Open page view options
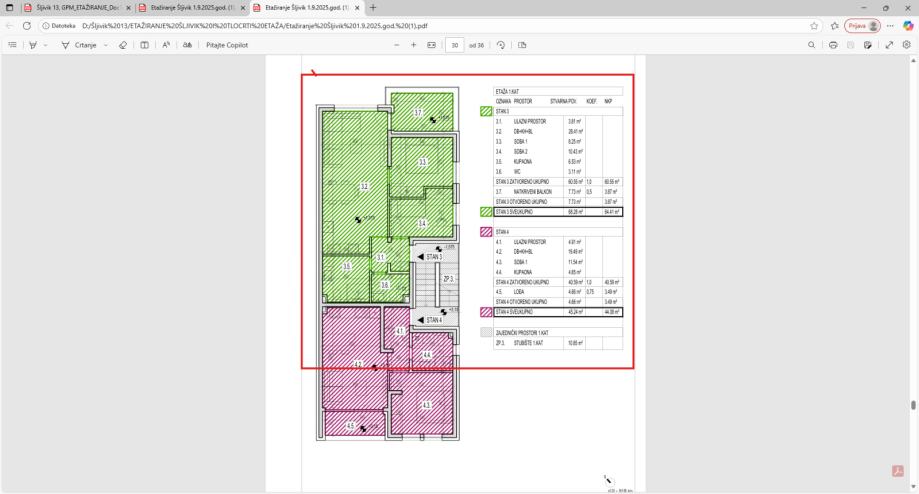 coord(522,45)
